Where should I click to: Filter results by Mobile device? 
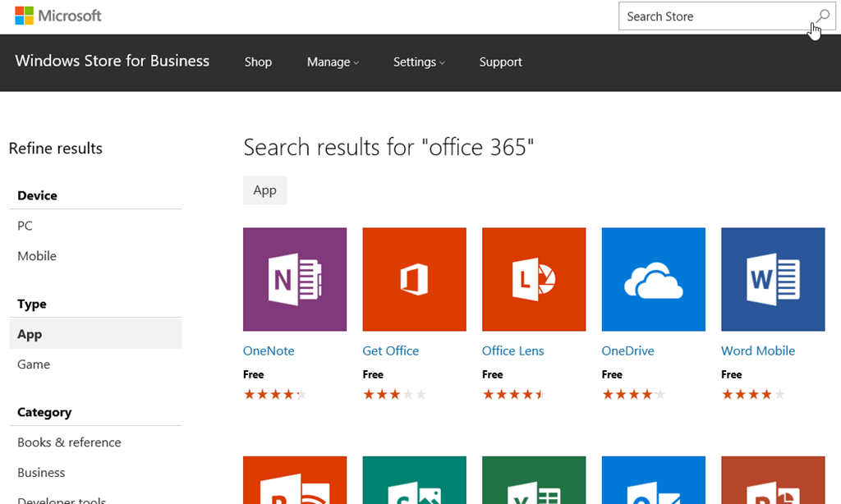(x=37, y=256)
